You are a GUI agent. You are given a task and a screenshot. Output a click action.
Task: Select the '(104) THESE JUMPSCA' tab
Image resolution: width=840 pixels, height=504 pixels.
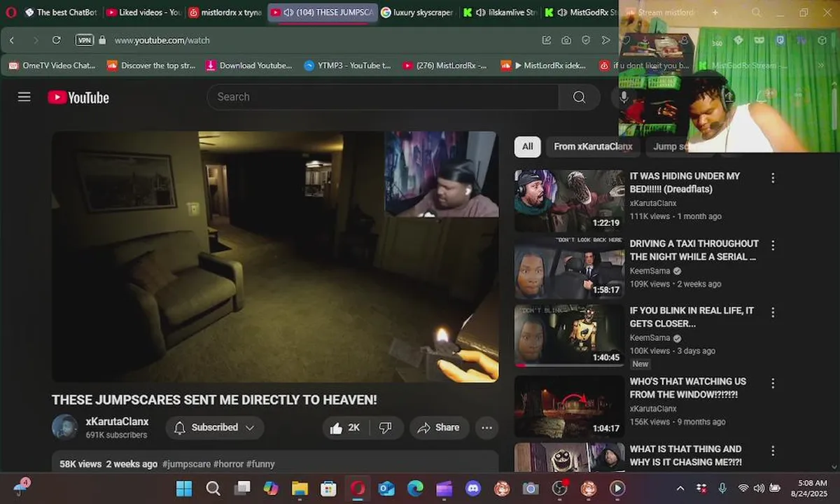tap(322, 12)
